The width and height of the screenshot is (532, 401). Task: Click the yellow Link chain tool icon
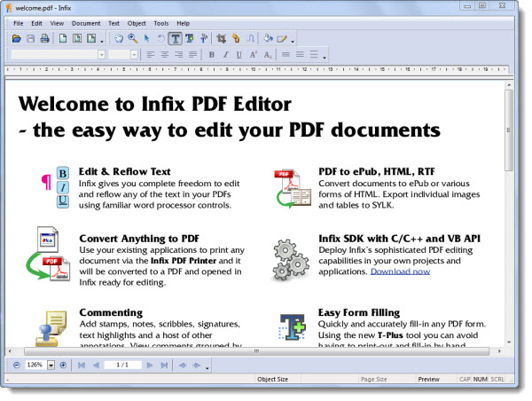coord(236,39)
